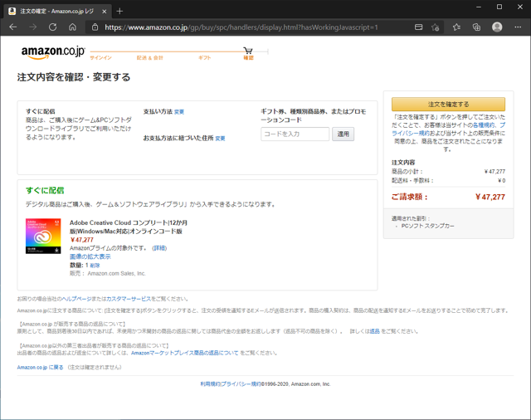Click the 適用 apply button
This screenshot has width=531, height=420.
343,134
